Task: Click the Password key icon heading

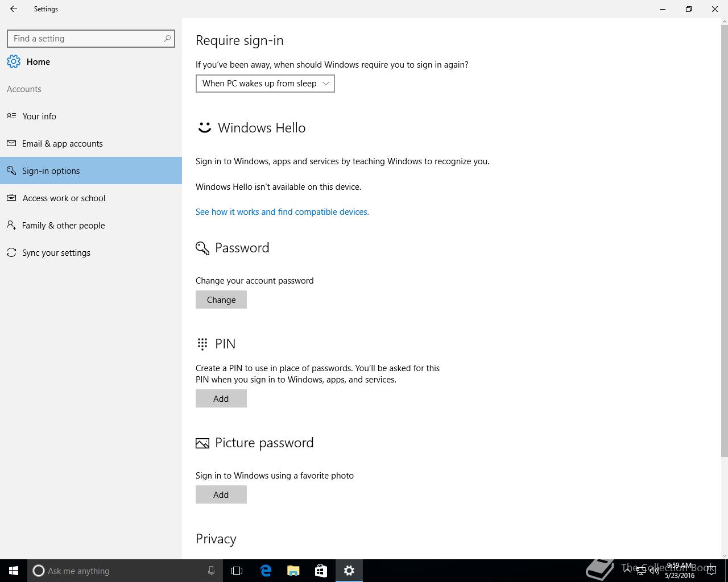Action: click(202, 248)
